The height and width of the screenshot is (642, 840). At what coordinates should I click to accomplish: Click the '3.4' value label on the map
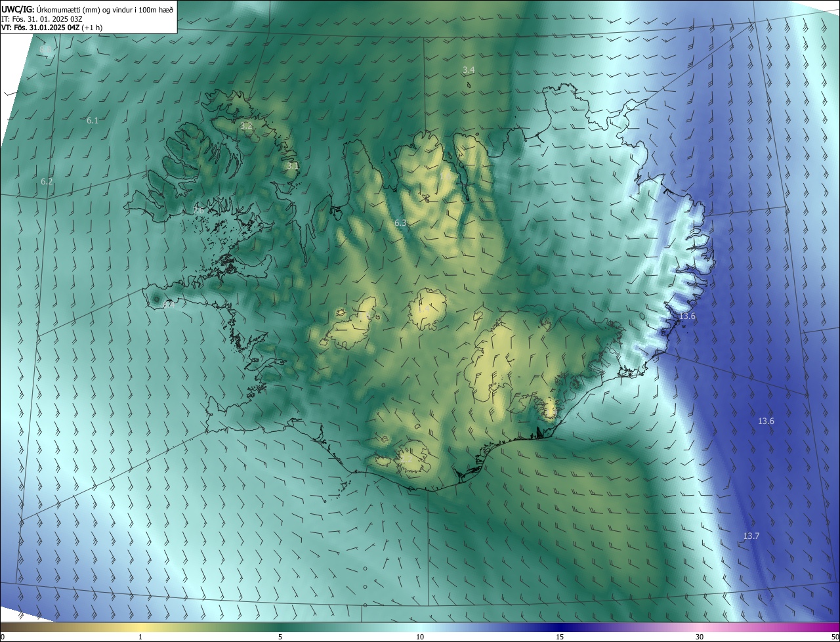point(469,70)
